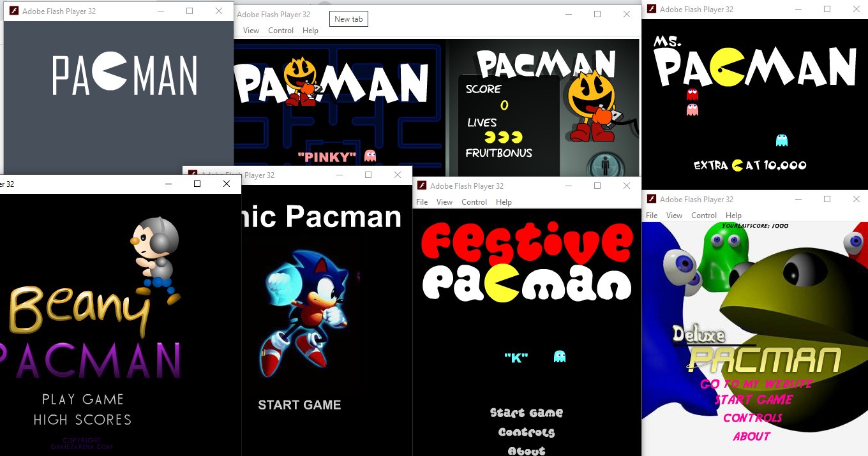The image size is (868, 456).
Task: Click the Flash logo in Ms. Pacman title bar
Action: tap(651, 9)
